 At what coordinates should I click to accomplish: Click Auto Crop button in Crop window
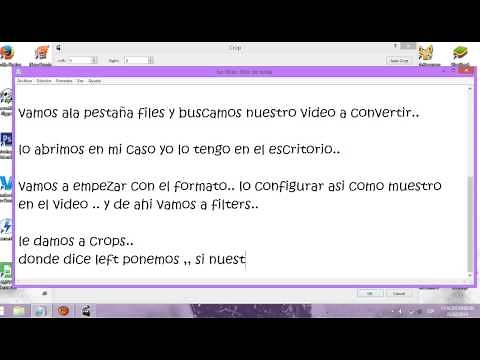[399, 60]
